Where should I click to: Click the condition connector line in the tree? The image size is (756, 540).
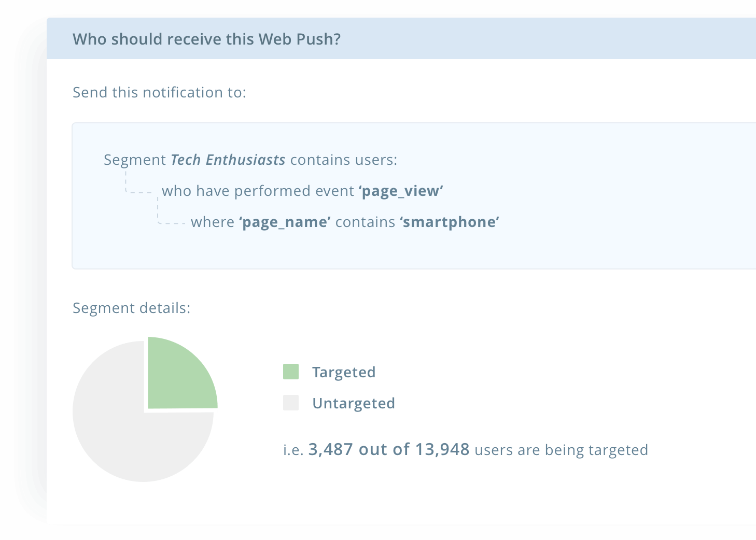[140, 192]
